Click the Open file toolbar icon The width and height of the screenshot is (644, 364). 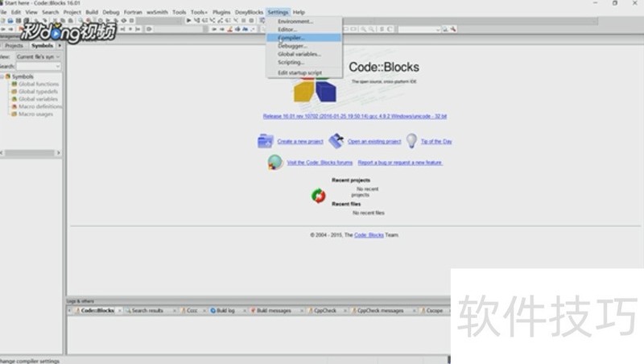10,20
